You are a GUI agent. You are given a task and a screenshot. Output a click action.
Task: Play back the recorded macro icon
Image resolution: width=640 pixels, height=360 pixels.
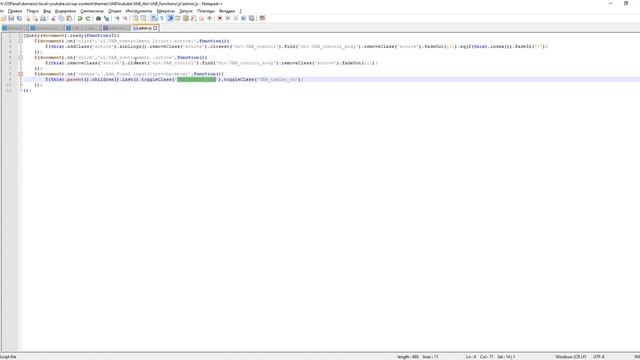[x=236, y=18]
